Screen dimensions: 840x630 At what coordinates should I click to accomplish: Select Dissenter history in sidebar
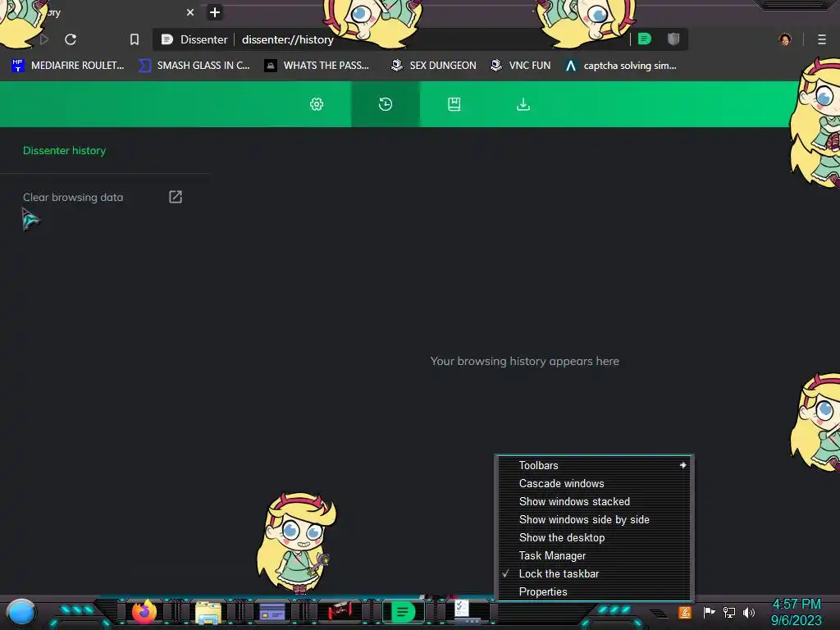coord(64,151)
